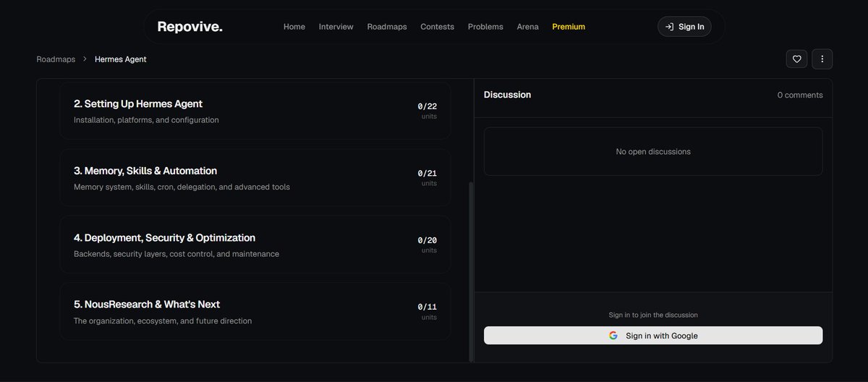Click the No open discussions box
Screen dimensions: 868x382
(x=653, y=152)
